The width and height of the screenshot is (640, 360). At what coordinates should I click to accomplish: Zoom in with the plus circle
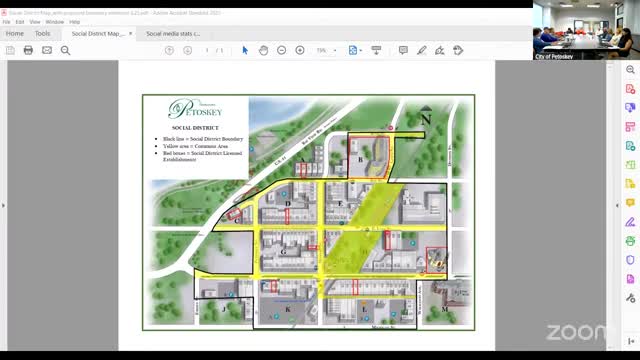coord(300,50)
